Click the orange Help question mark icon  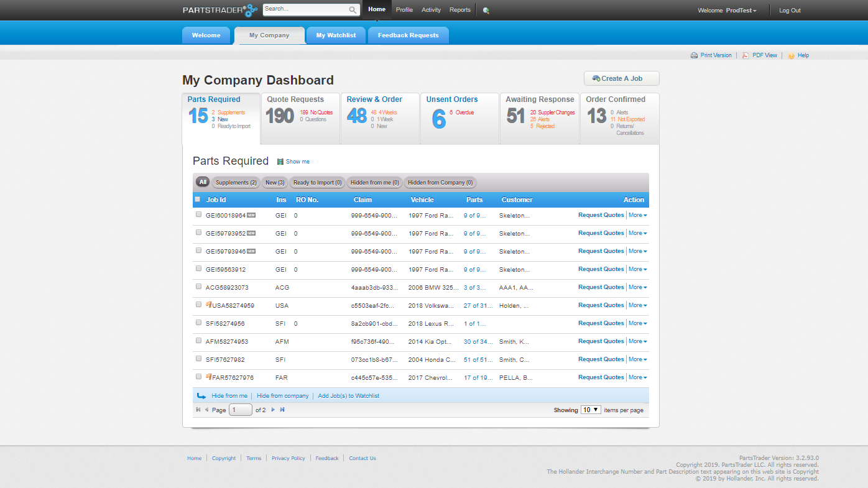coord(791,55)
